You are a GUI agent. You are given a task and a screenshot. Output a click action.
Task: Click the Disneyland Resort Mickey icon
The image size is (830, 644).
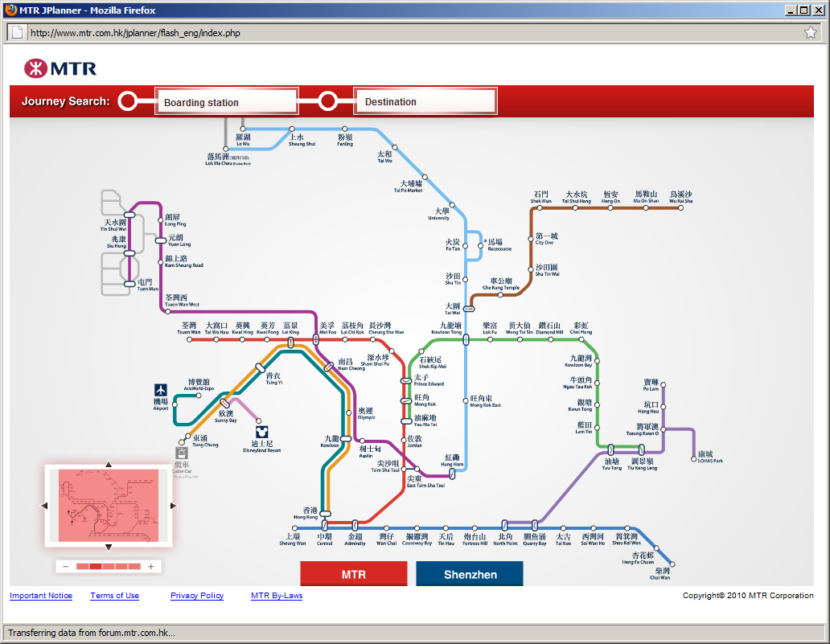261,432
